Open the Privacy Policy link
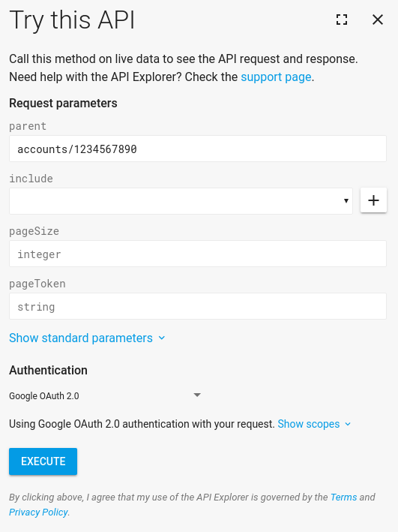The image size is (398, 532). pyautogui.click(x=38, y=512)
